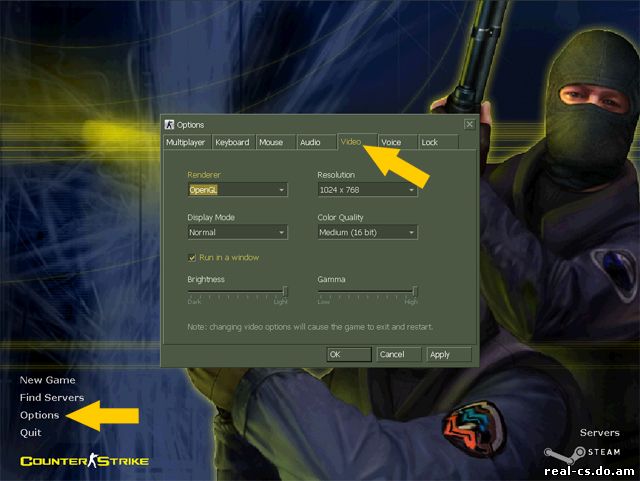Viewport: 640px width, 481px height.
Task: Click Options in the main menu
Action: 40,415
